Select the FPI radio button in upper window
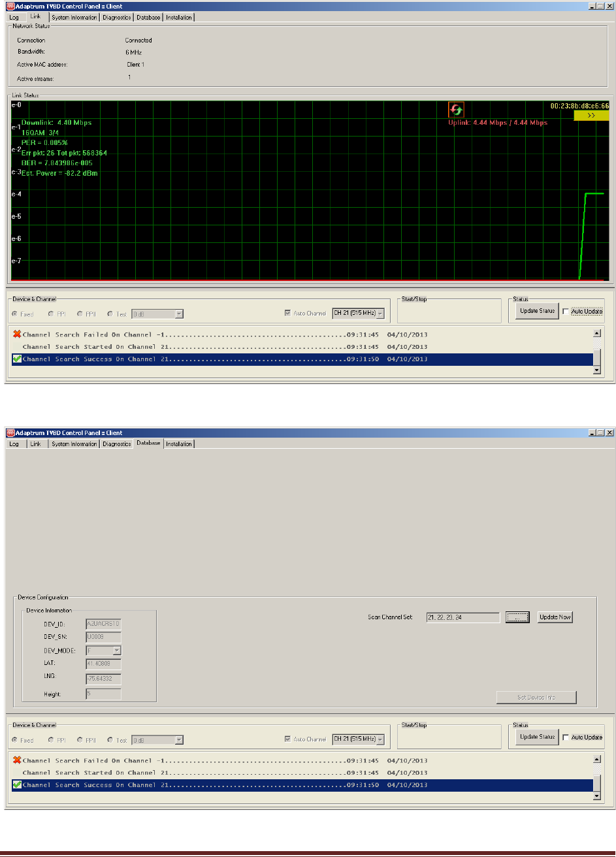 tap(52, 314)
